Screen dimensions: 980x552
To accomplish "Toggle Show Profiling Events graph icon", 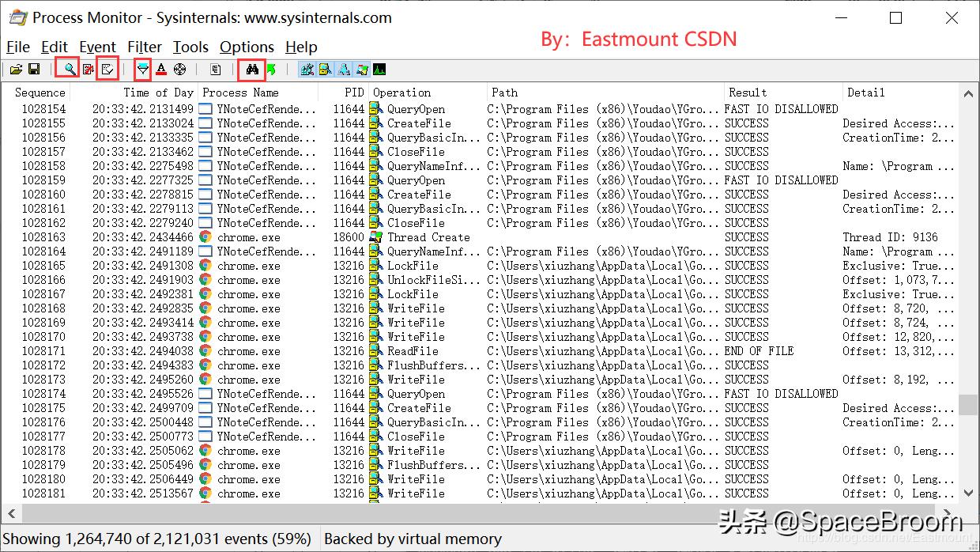I will coord(379,70).
